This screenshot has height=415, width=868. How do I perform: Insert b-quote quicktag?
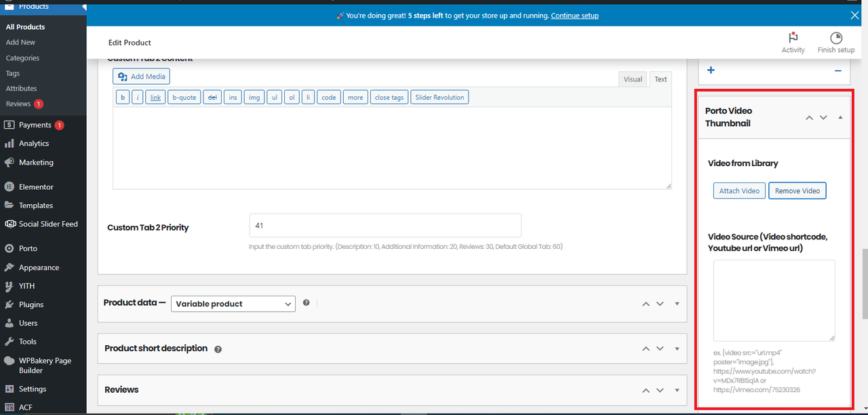pos(184,98)
